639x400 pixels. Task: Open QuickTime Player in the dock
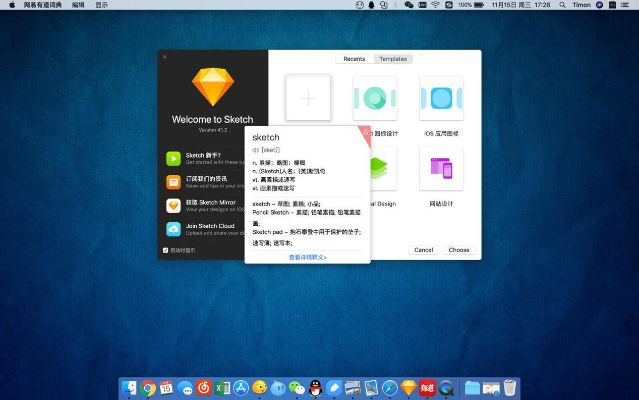(x=446, y=388)
